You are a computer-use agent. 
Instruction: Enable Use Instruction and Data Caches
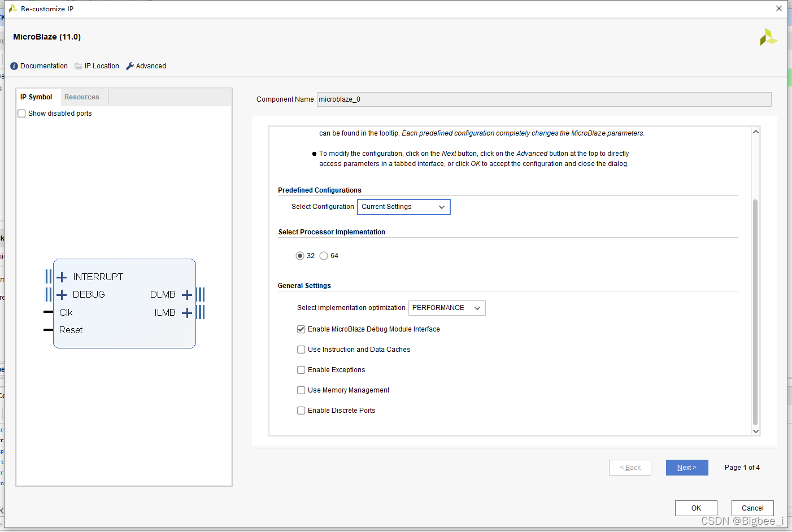pos(301,350)
